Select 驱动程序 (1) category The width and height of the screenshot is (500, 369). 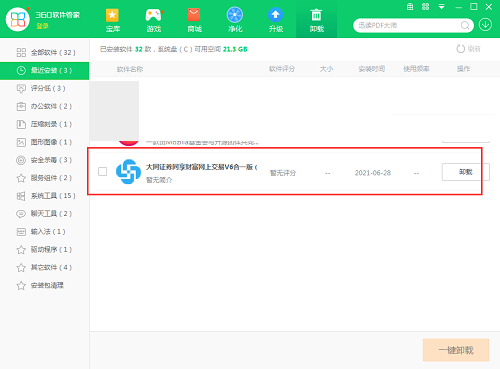pos(45,250)
